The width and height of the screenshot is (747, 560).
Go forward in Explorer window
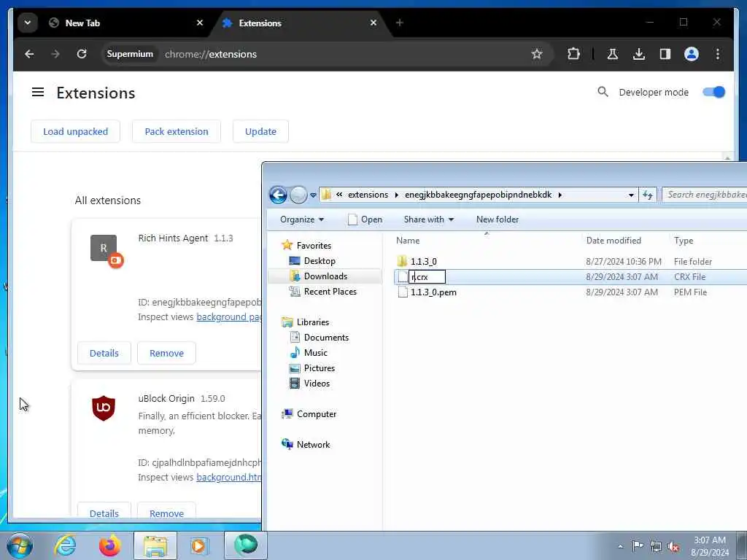[x=298, y=195]
